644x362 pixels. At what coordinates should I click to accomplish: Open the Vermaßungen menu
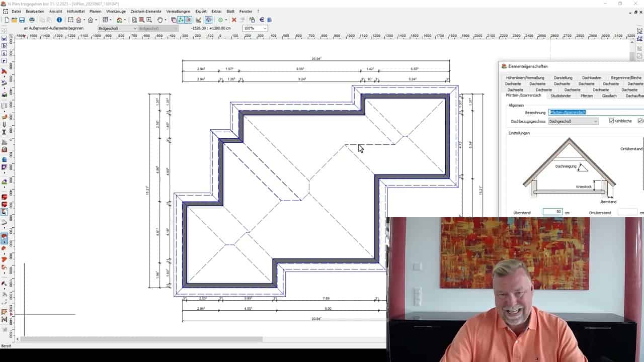point(179,11)
